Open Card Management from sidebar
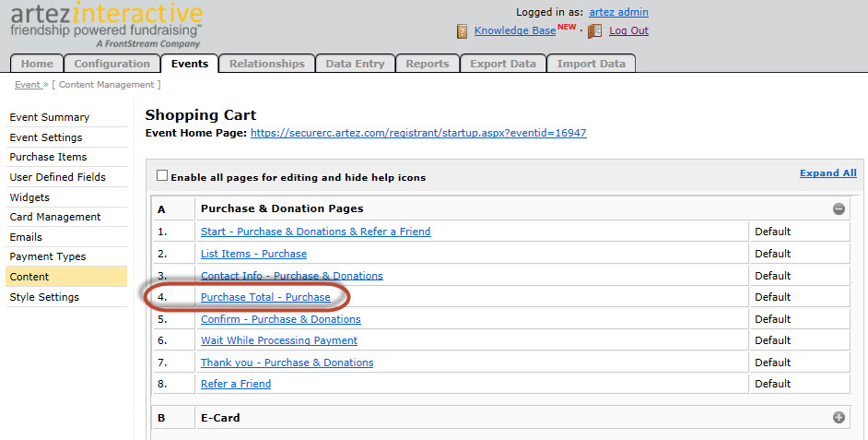Screen dimensions: 868x440 point(55,217)
